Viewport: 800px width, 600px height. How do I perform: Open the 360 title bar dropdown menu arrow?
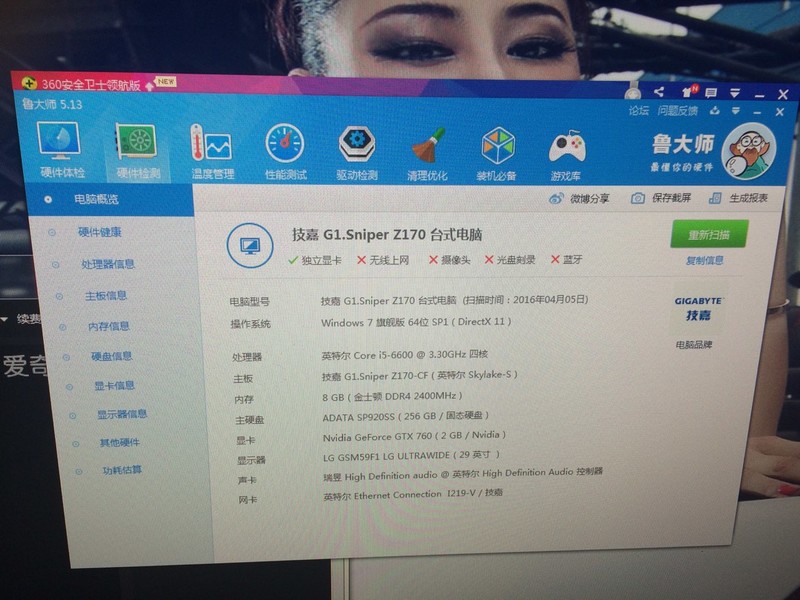pos(735,93)
